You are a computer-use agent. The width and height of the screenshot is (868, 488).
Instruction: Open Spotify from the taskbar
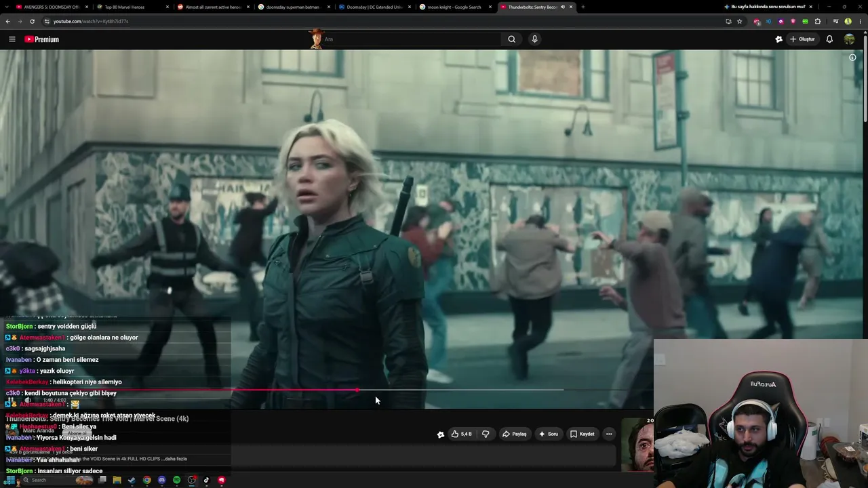pyautogui.click(x=176, y=480)
